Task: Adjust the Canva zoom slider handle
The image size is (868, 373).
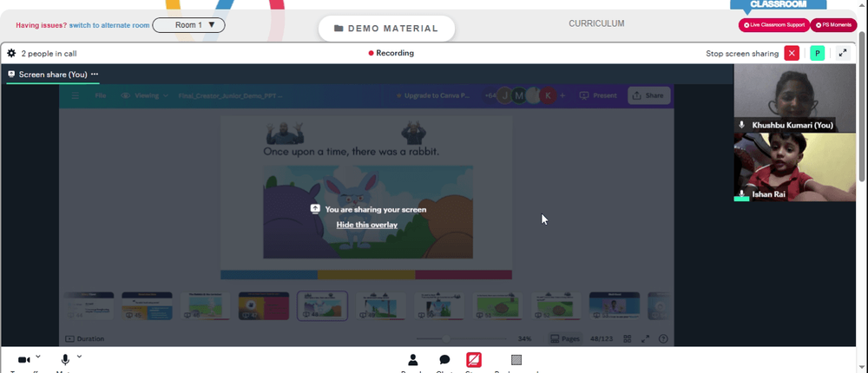Action: point(446,338)
